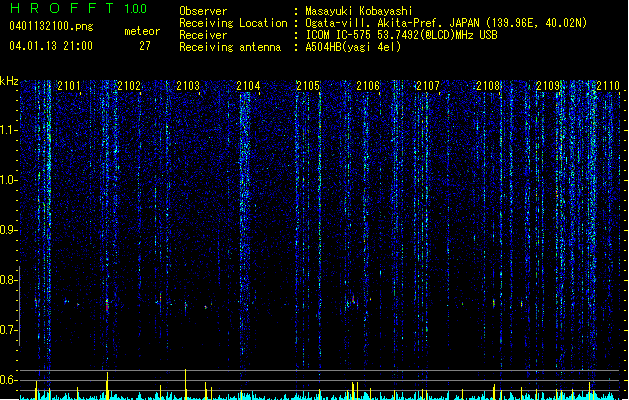Click the date stamp 04.01.13 21:00
The image size is (629, 400).
point(51,46)
